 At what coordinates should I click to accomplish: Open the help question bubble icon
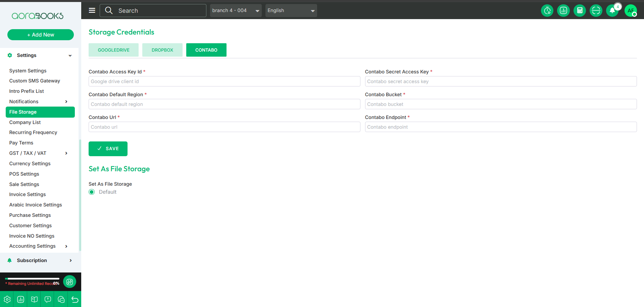pos(48,299)
